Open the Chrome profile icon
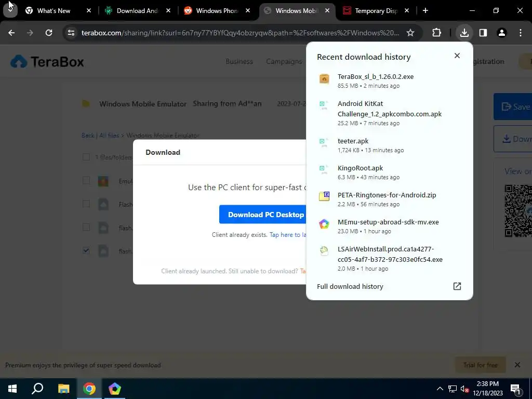 click(x=502, y=33)
